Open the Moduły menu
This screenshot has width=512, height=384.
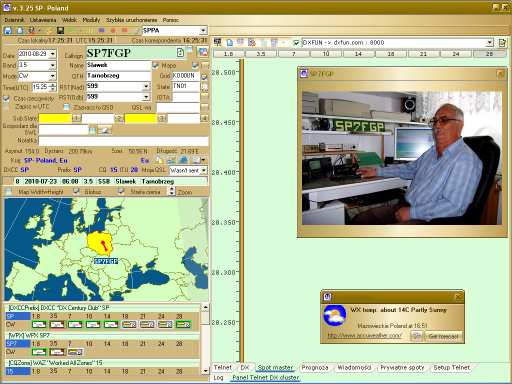tap(91, 20)
